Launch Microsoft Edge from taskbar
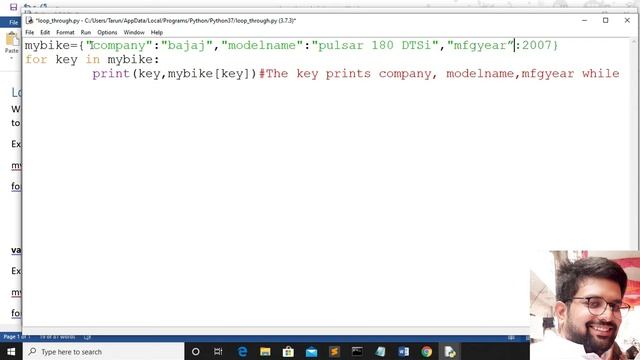The width and height of the screenshot is (640, 360). click(242, 352)
